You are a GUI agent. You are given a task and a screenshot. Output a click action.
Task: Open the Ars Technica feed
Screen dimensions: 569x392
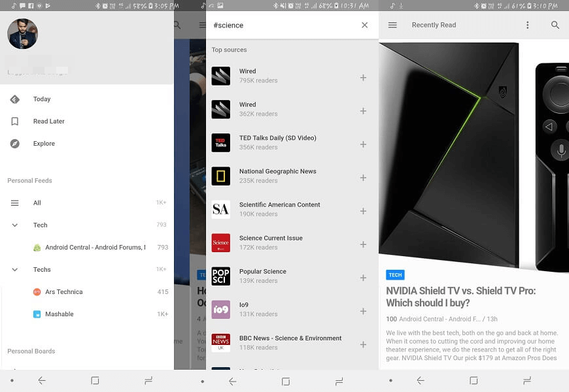point(64,291)
